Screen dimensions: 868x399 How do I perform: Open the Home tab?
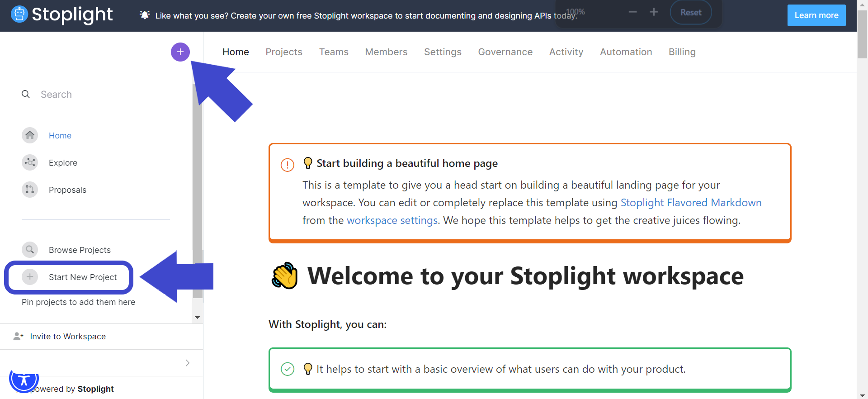[x=236, y=52]
